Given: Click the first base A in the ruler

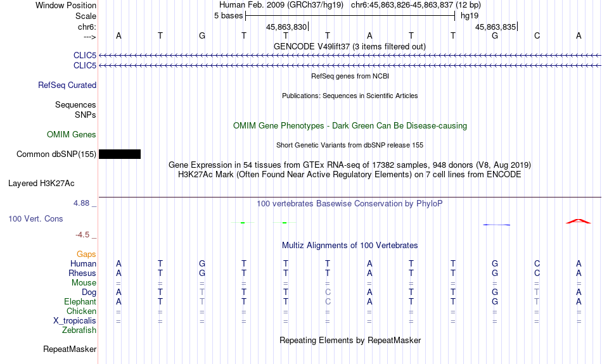Looking at the screenshot, I should point(118,35).
